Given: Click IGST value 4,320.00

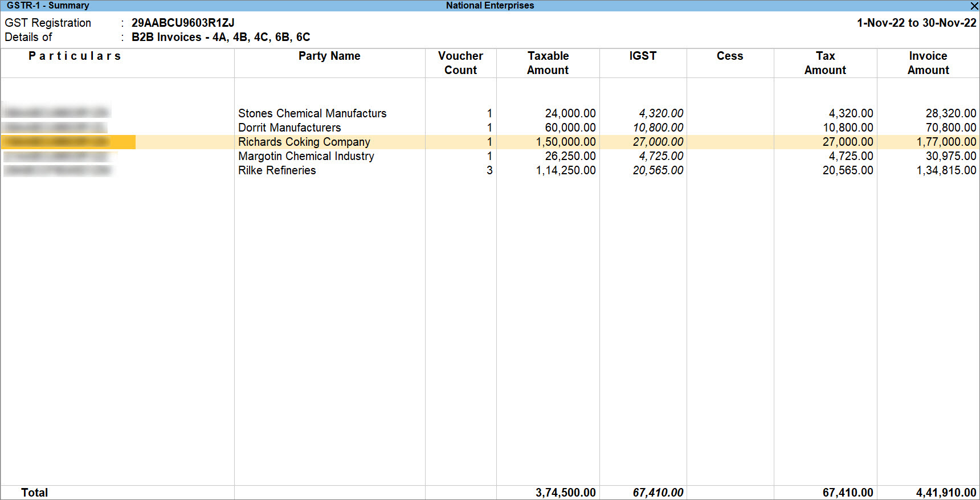Looking at the screenshot, I should (x=661, y=113).
